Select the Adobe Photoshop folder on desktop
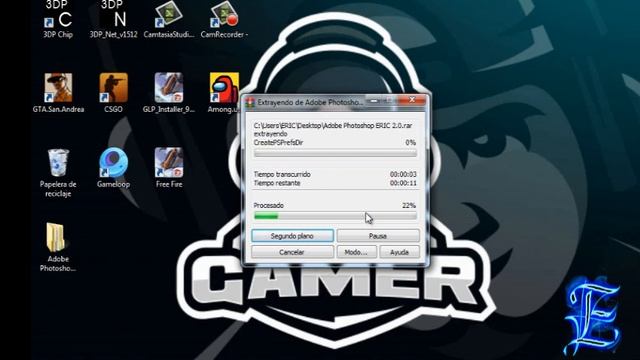Screen dimensions: 640x360 58,247
